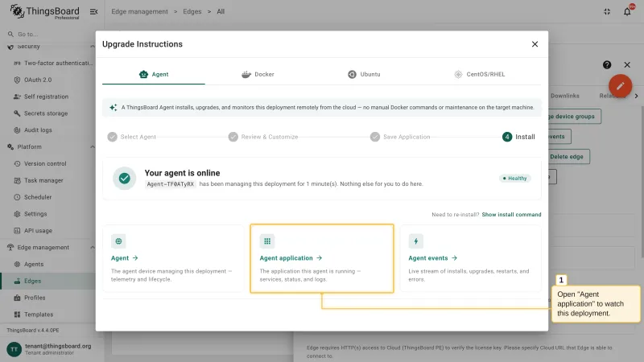Click the Agent-TF0ATyRX name label
This screenshot has height=362, width=644.
(x=170, y=184)
